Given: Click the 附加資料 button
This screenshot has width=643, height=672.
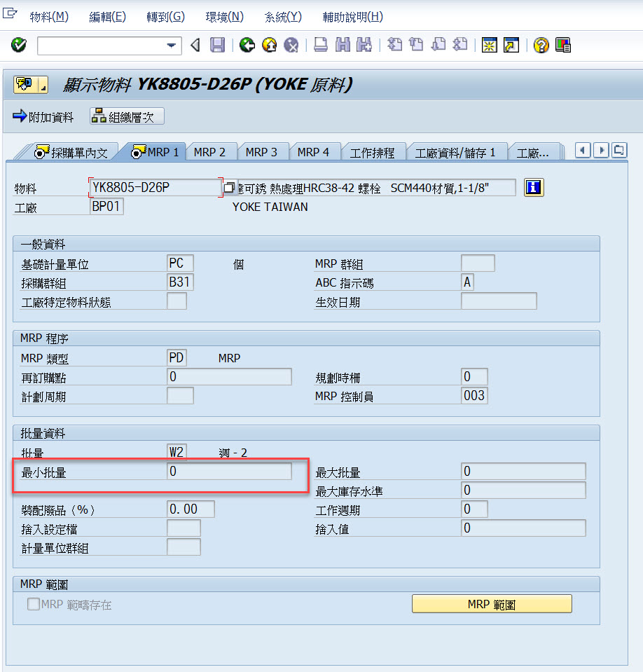Looking at the screenshot, I should point(43,117).
